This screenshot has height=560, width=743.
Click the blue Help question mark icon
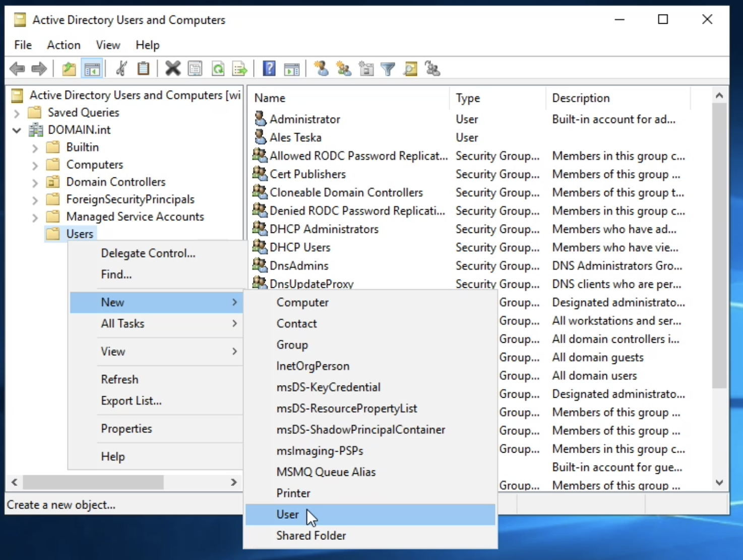269,69
